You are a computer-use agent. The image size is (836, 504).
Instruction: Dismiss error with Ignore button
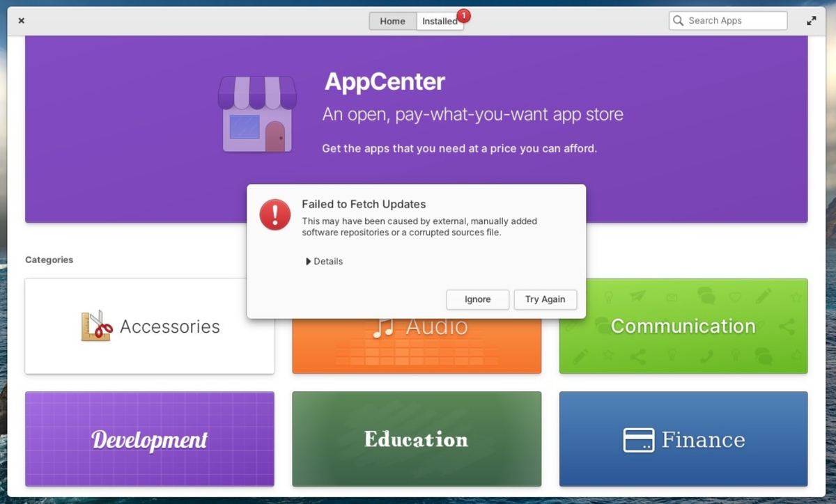pos(478,299)
